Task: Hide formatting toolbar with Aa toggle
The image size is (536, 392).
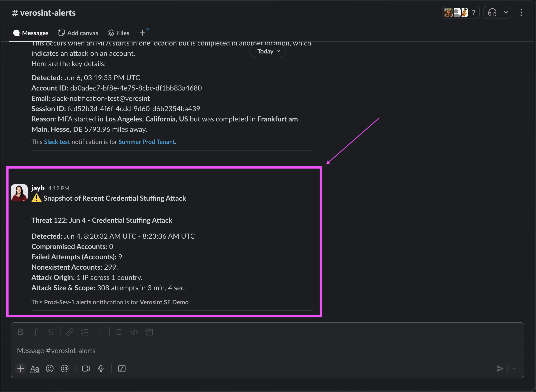Action: pyautogui.click(x=35, y=369)
